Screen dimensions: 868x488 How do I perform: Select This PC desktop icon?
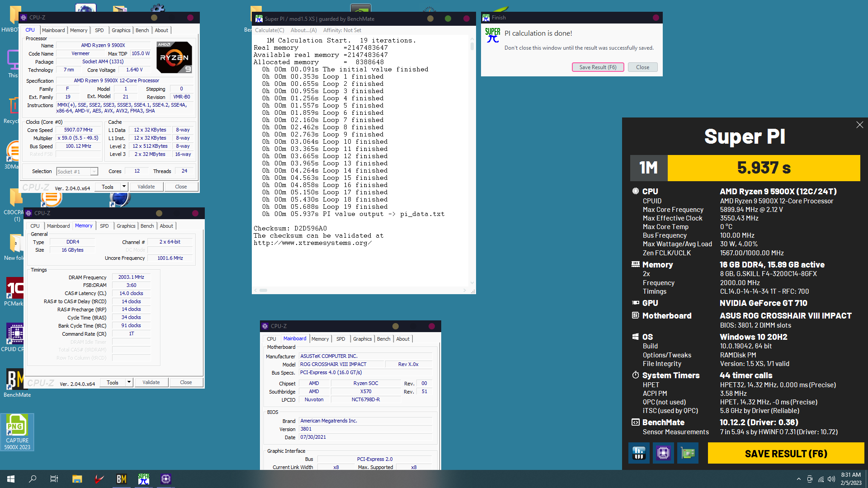pyautogui.click(x=13, y=64)
